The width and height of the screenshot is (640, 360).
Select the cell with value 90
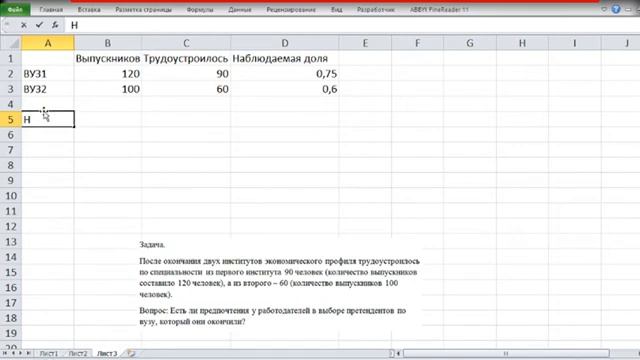[x=186, y=74]
